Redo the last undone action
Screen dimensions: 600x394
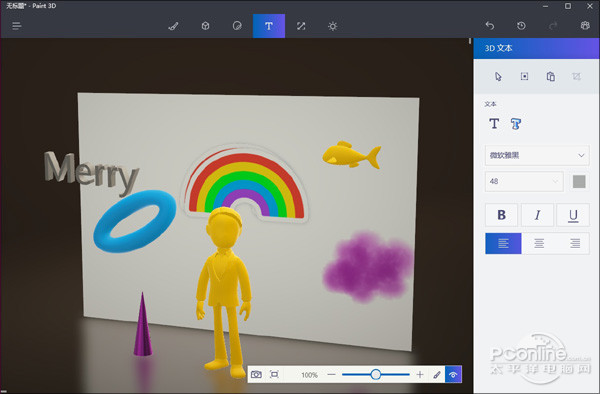(x=553, y=26)
